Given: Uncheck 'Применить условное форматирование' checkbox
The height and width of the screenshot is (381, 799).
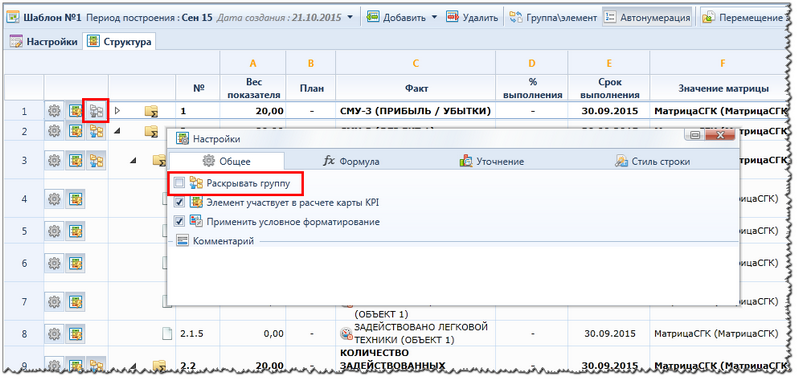Looking at the screenshot, I should tap(178, 222).
